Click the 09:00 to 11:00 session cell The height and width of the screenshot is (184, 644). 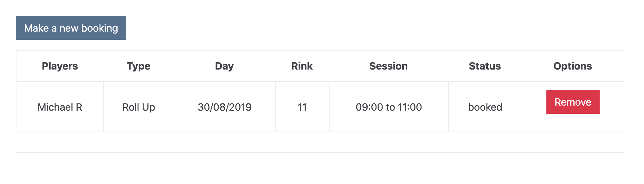point(389,107)
